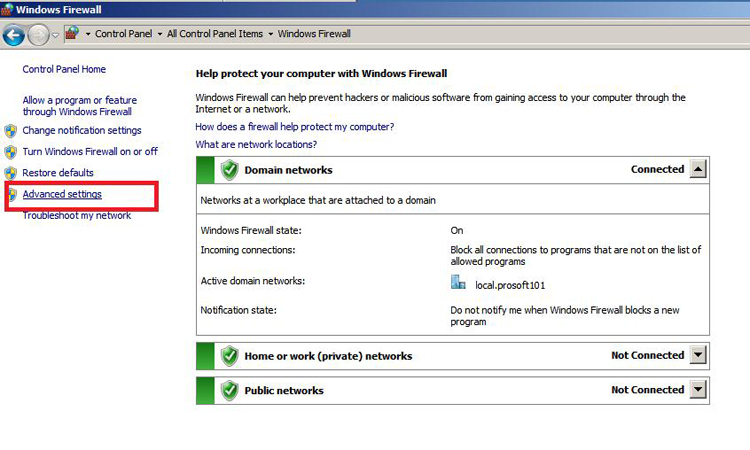Click Not Connected status of Public networks
Viewport: 750px width, 450px height.
648,390
